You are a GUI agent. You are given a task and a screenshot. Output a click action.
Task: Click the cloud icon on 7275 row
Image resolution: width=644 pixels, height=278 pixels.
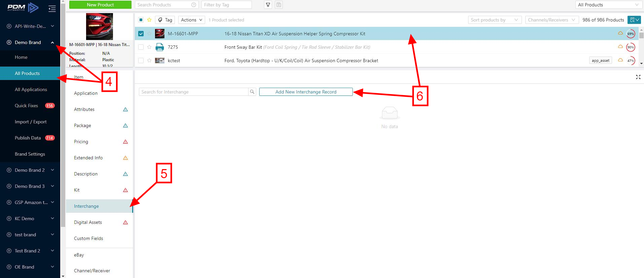620,47
